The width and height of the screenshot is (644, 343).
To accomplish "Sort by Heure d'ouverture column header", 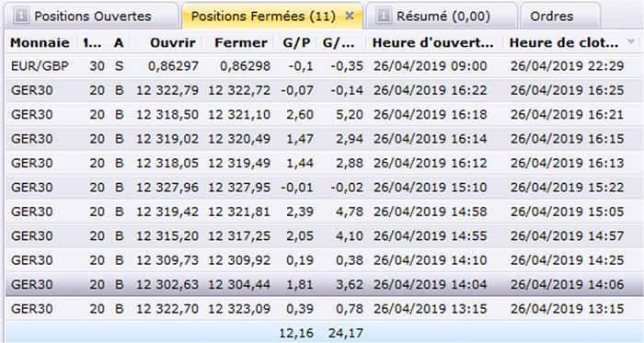I will 434,42.
